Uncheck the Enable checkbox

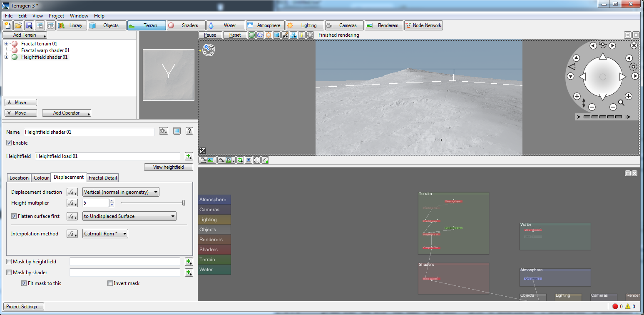tap(9, 143)
